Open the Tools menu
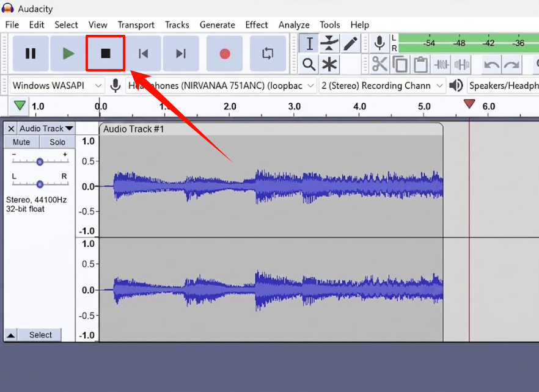This screenshot has height=392, width=539. pos(329,25)
